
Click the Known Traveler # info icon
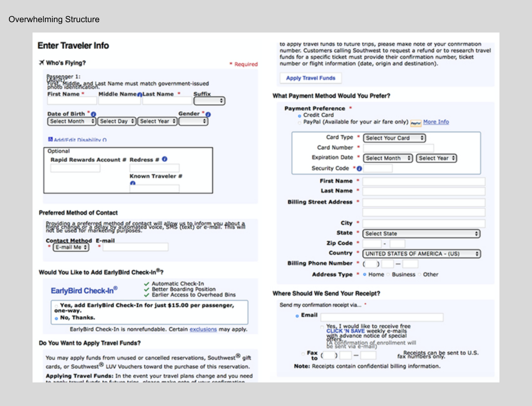click(x=133, y=183)
